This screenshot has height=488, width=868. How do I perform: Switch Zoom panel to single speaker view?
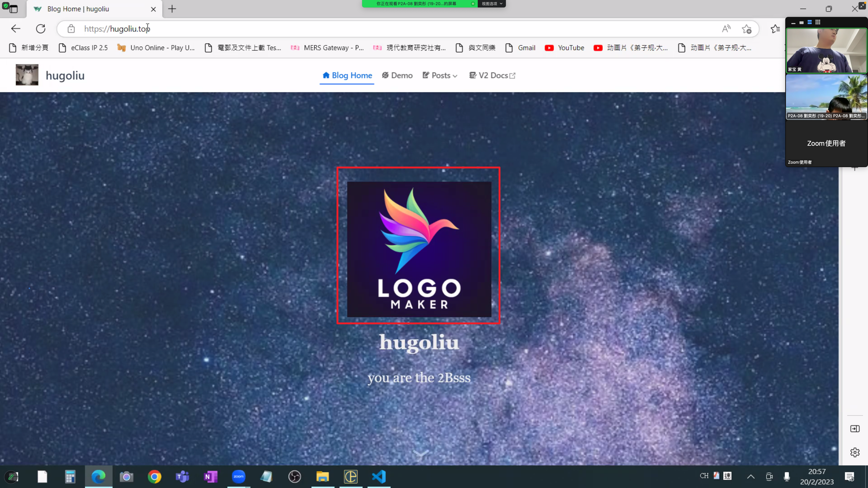(x=801, y=23)
